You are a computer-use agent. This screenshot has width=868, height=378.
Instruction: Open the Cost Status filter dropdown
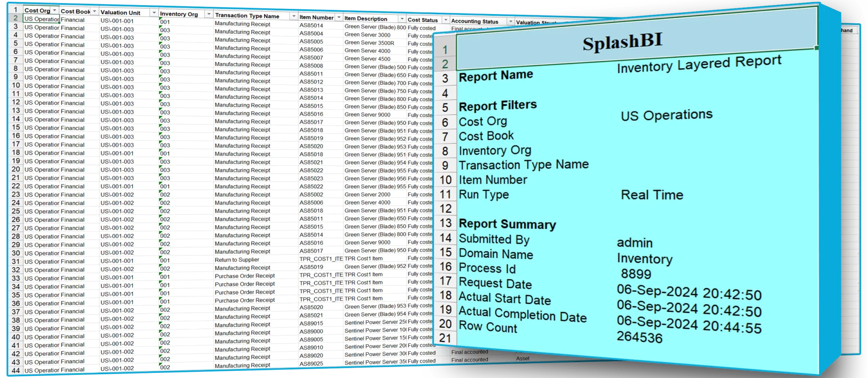coord(445,20)
